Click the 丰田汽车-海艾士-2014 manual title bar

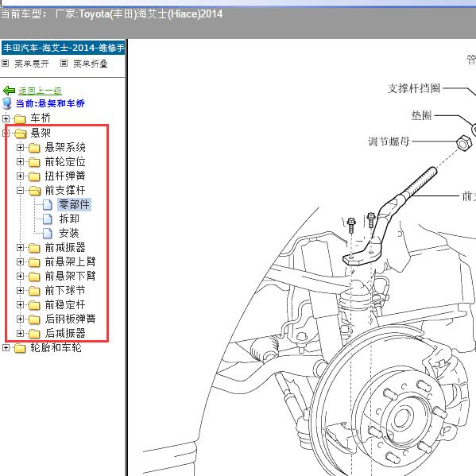click(x=63, y=48)
